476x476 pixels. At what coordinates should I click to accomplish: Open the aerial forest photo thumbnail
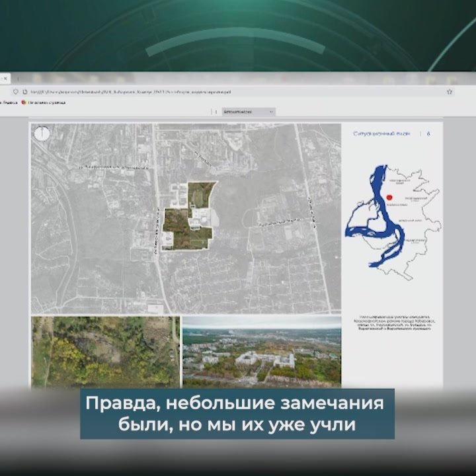[105, 351]
